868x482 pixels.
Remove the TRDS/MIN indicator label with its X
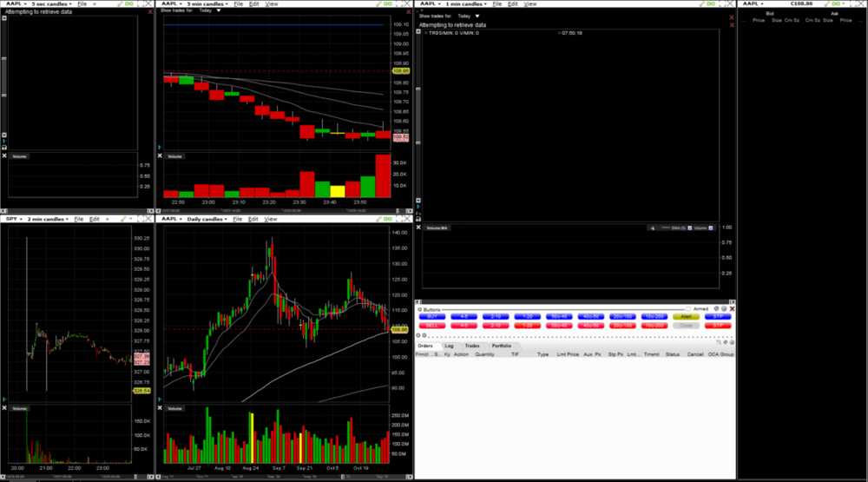[x=425, y=33]
